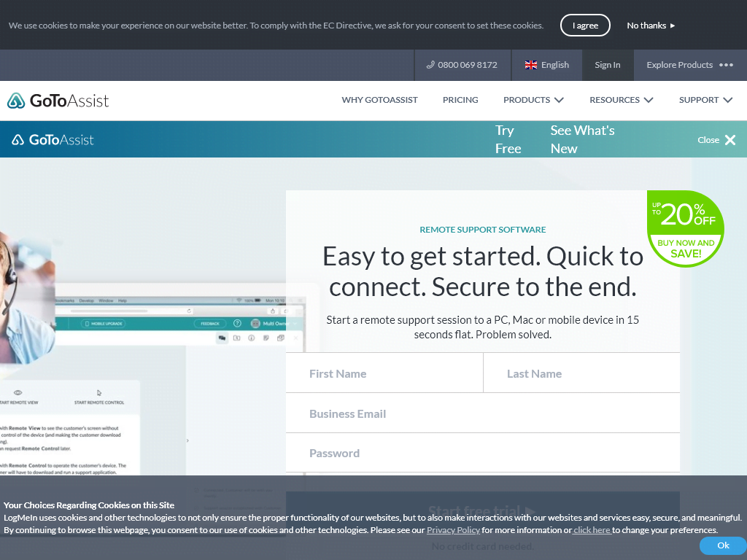Select WHY GOTOASSIST in the navigation
Viewport: 747px width, 560px height.
coord(379,100)
